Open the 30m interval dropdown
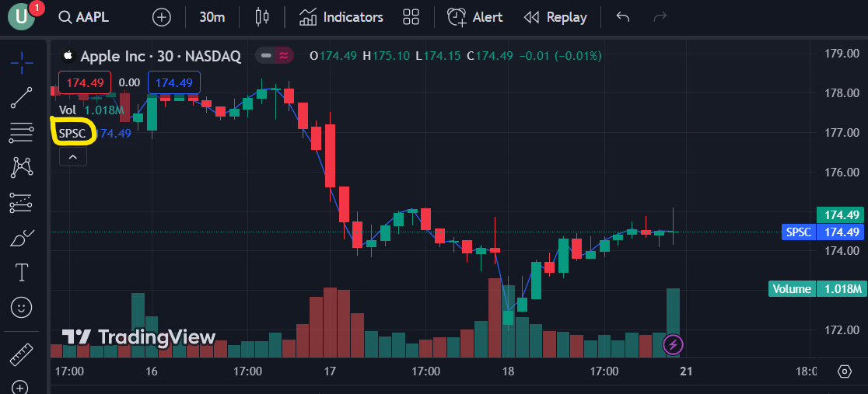The image size is (868, 394). pos(212,17)
